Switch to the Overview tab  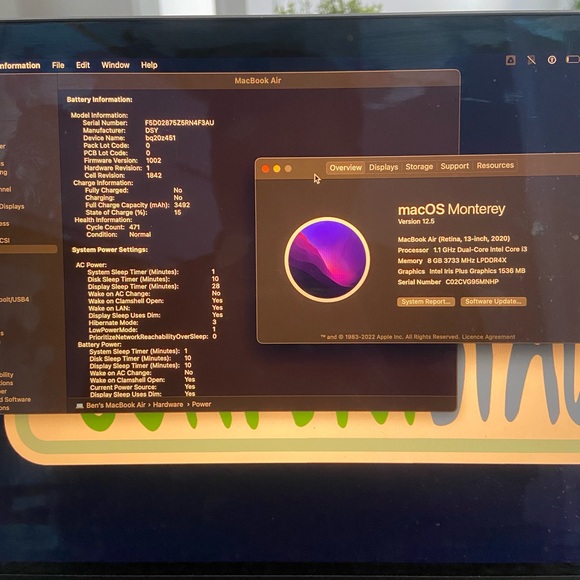click(x=345, y=168)
